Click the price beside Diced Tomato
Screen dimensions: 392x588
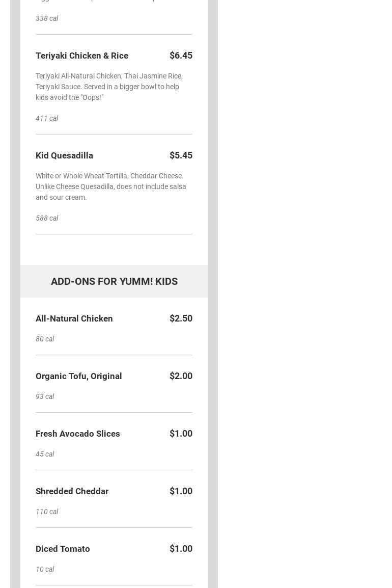181,549
